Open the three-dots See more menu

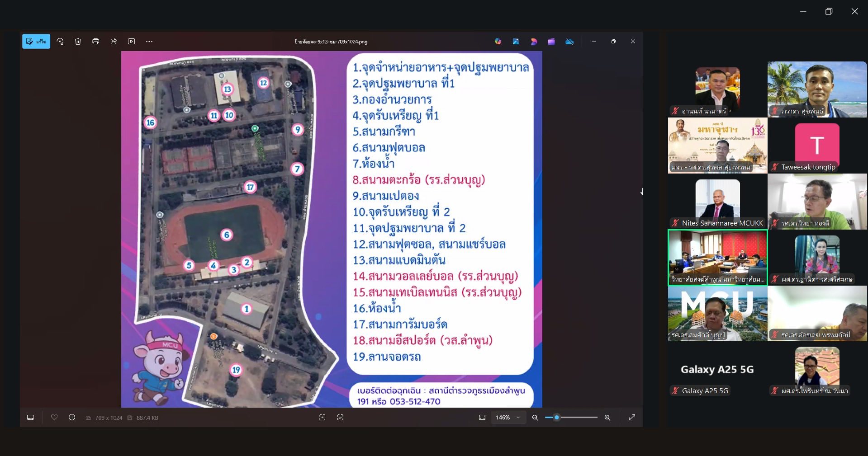click(x=149, y=42)
